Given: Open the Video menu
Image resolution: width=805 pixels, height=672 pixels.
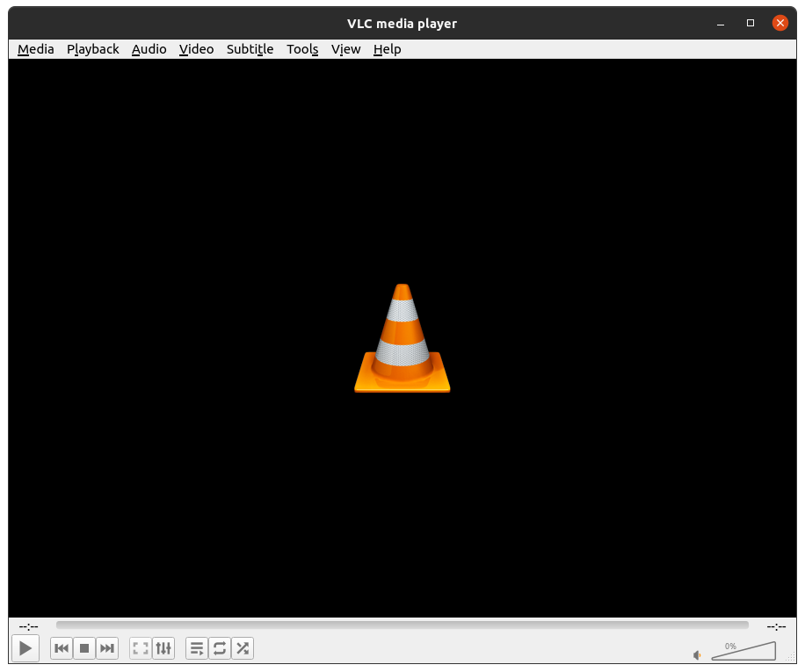Looking at the screenshot, I should click(196, 49).
